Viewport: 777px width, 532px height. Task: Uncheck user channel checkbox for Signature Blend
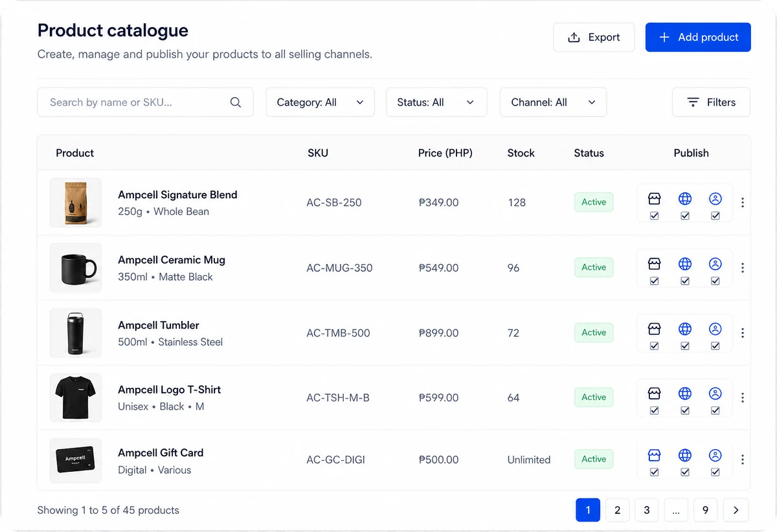pyautogui.click(x=715, y=216)
